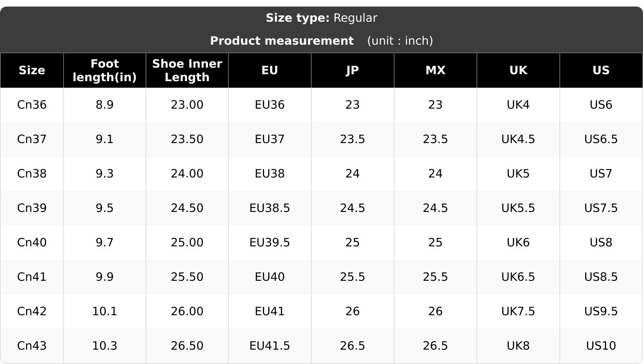643x364 pixels.
Task: Select the Cn39 row label
Action: tap(32, 208)
